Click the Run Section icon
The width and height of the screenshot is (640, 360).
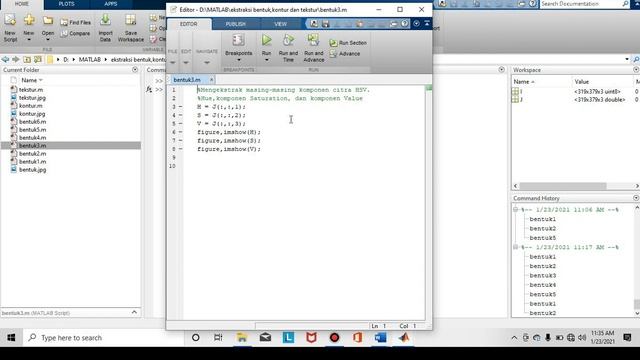coord(333,43)
